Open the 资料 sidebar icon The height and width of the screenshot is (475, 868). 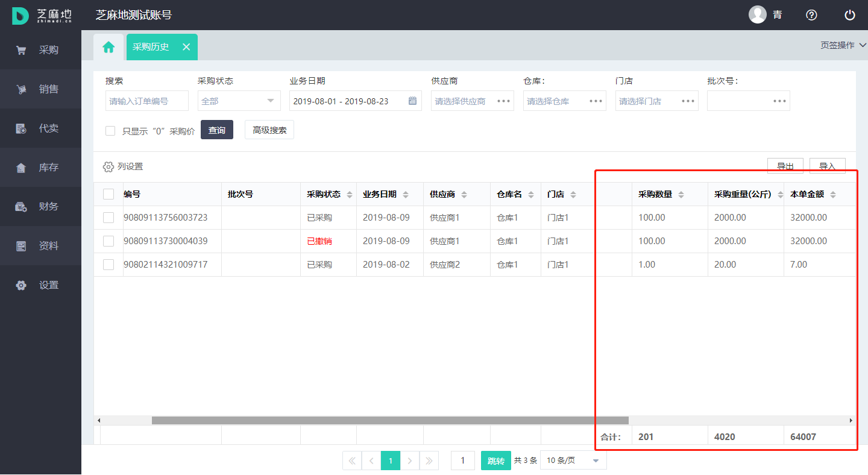[21, 246]
